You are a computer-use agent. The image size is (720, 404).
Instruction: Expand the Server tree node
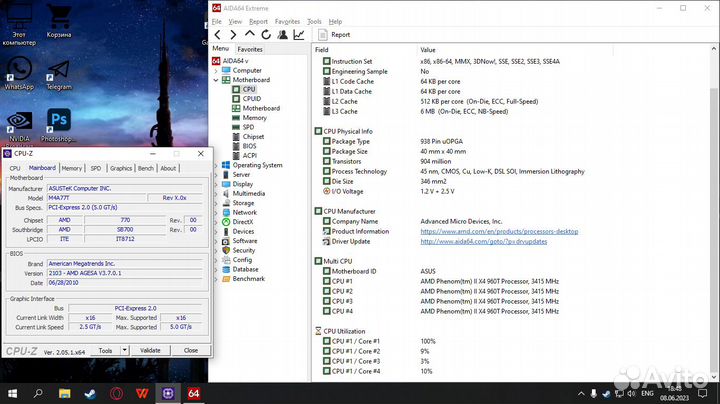point(216,175)
